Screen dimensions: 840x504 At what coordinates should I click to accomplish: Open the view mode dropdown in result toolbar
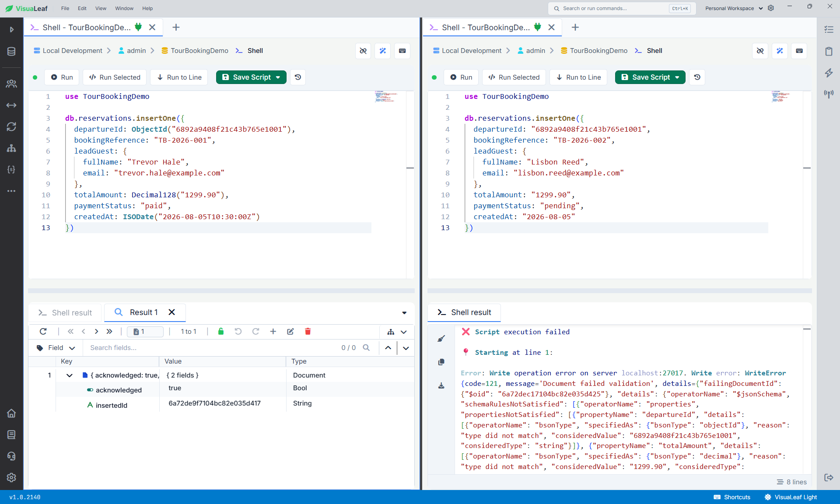pos(397,332)
